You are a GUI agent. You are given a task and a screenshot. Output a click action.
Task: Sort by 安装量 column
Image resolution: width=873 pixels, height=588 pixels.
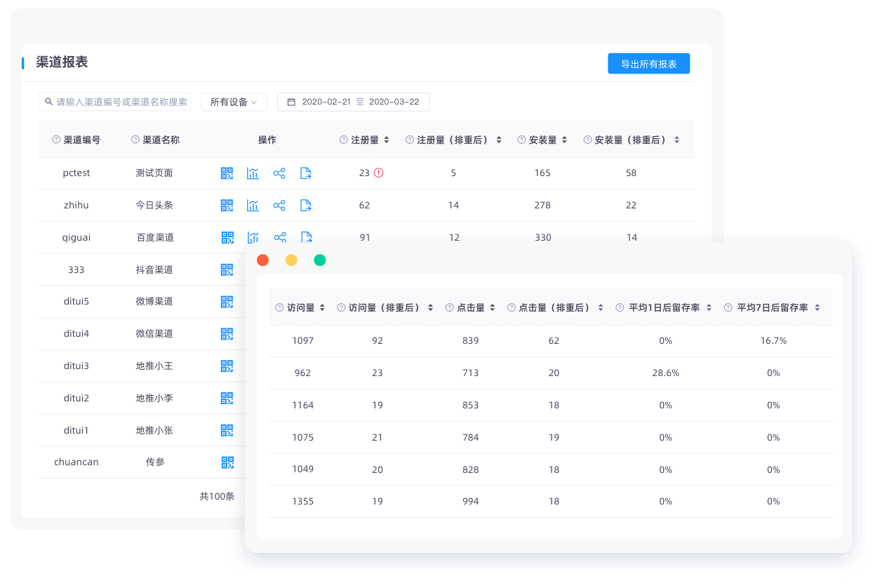click(564, 140)
